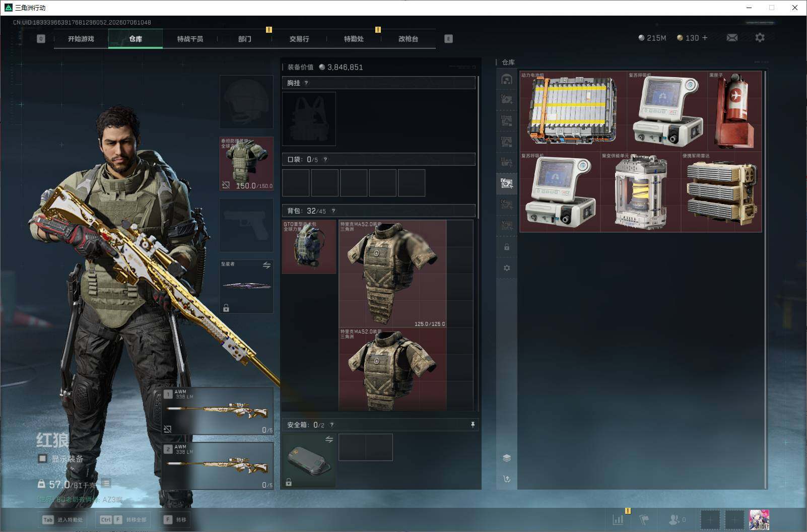This screenshot has height=532, width=807.
Task: Open the 改枪台 tab
Action: (x=408, y=39)
